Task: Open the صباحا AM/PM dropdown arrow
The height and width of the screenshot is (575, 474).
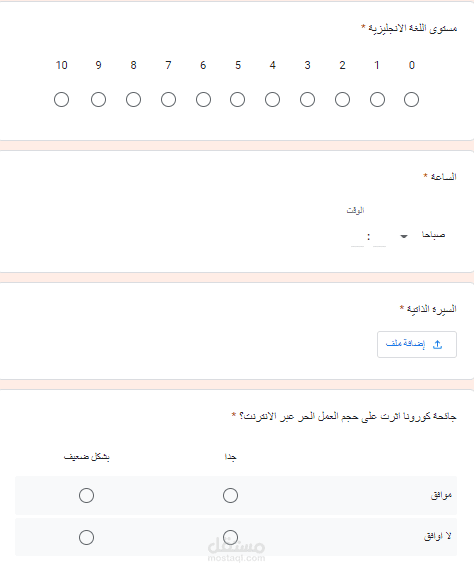Action: tap(404, 236)
